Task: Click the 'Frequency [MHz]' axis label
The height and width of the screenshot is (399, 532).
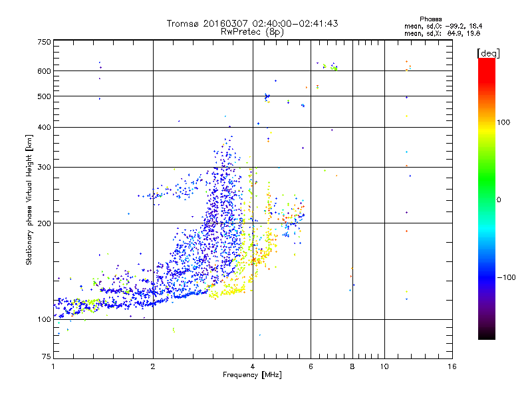Action: pos(252,375)
